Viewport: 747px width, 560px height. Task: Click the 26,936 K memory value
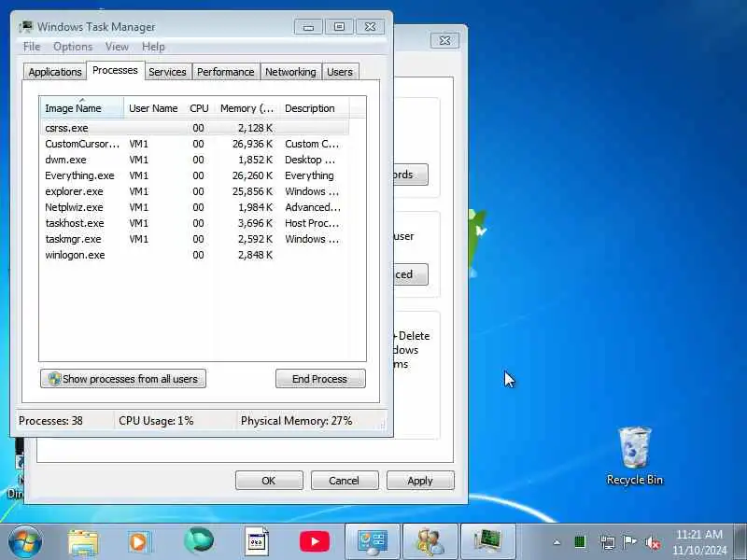(252, 144)
